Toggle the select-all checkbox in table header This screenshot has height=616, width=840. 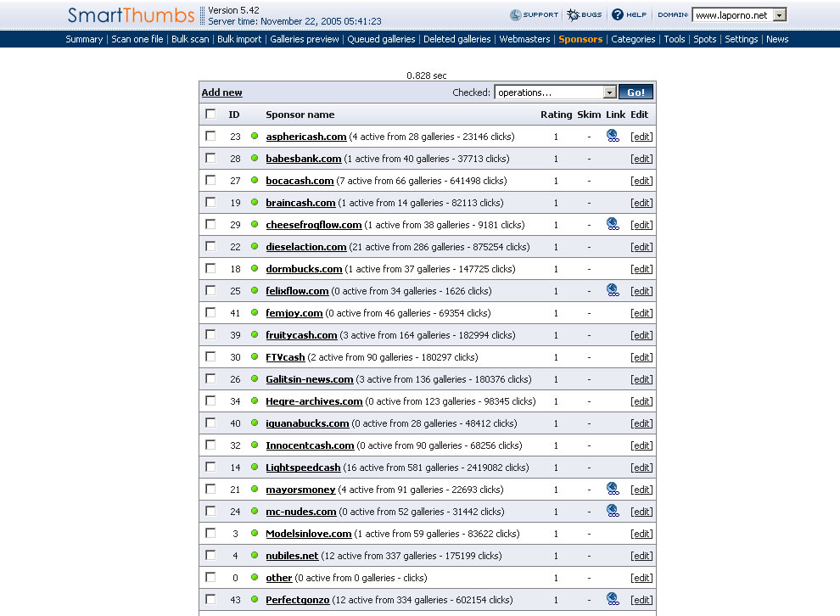(210, 114)
